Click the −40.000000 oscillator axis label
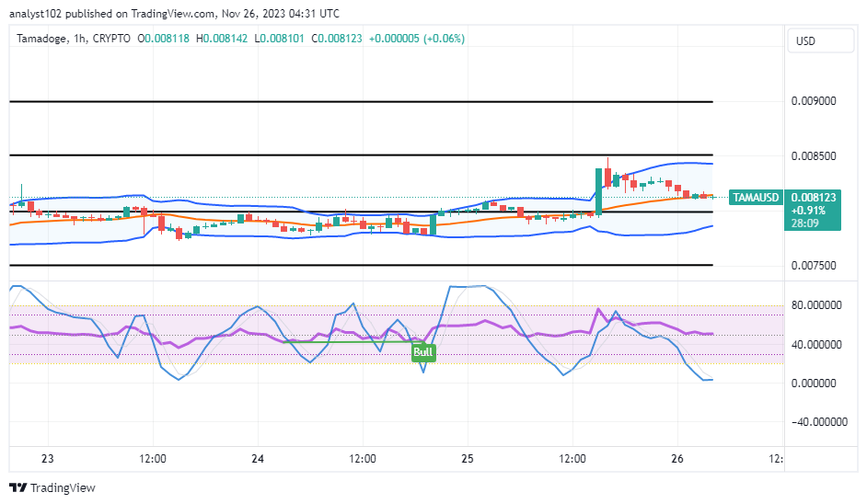 pos(819,421)
